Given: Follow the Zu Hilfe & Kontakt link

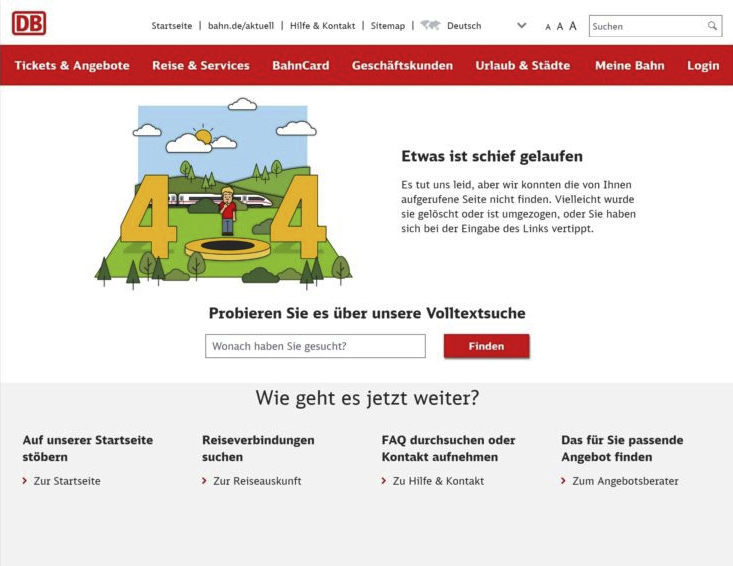Looking at the screenshot, I should coord(438,481).
